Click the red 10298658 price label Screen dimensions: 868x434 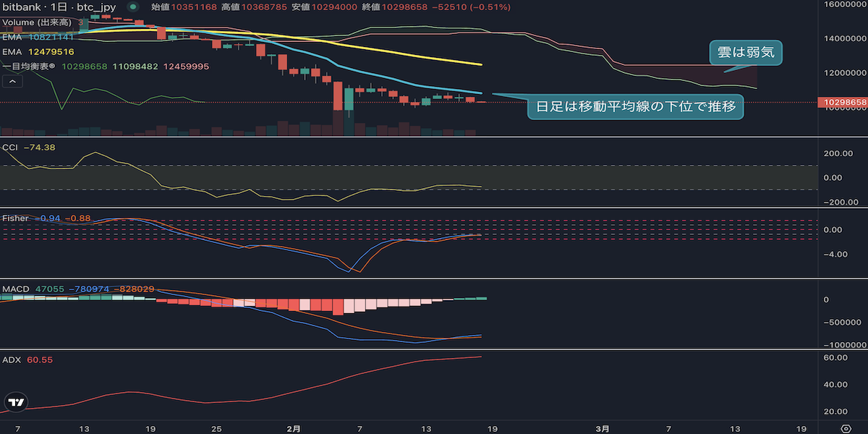pyautogui.click(x=842, y=103)
